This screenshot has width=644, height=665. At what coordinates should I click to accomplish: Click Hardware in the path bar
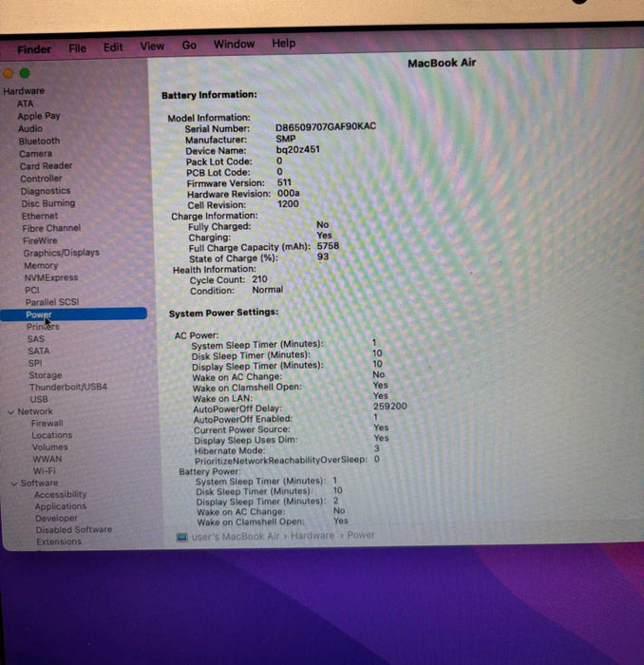313,536
